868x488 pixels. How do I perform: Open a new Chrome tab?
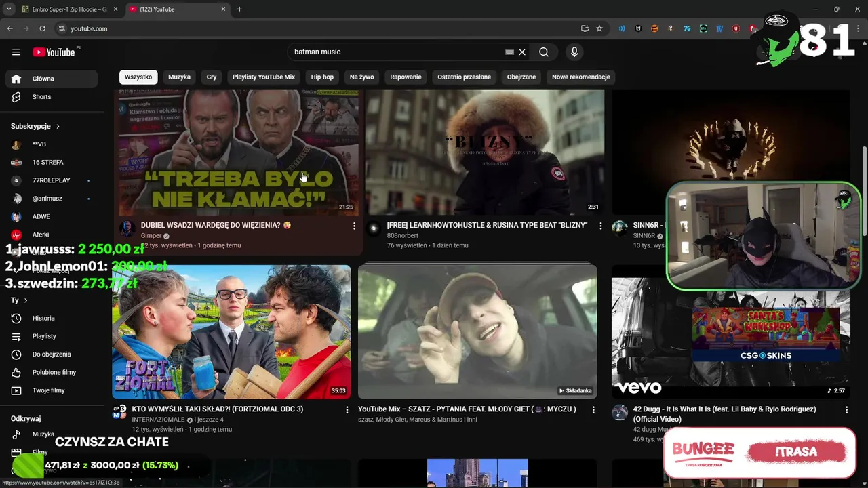pos(239,9)
